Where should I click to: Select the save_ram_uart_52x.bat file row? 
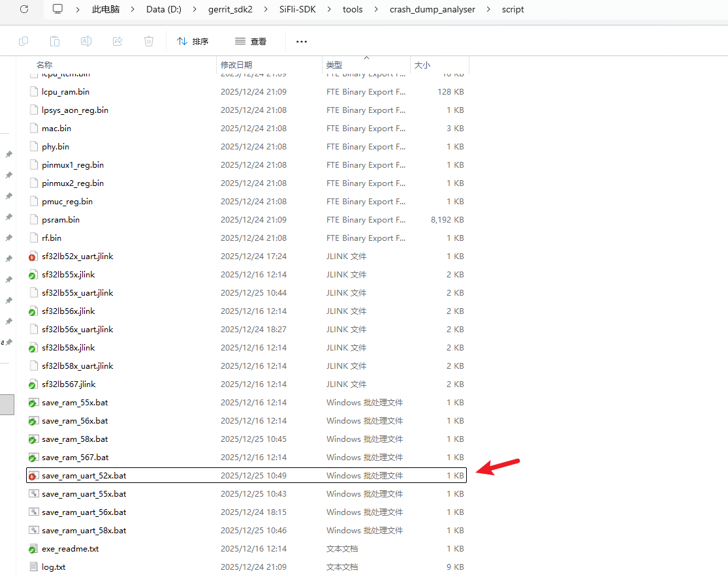84,476
